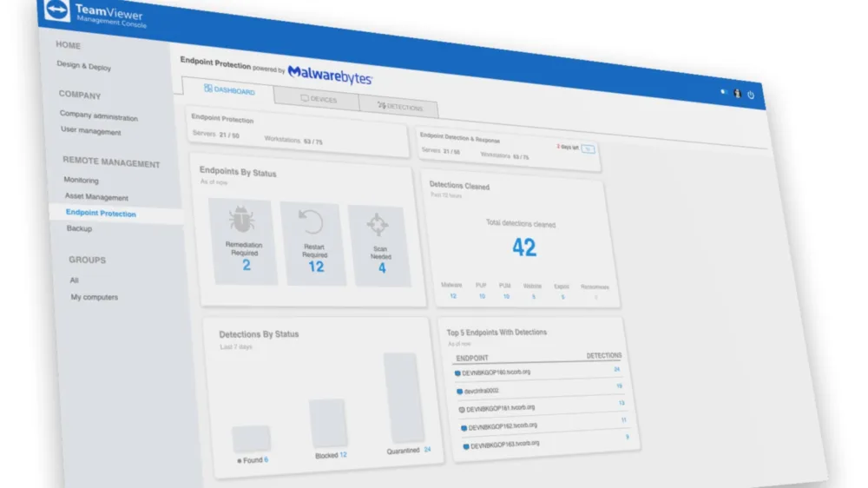Select Endpoint Protection in sidebar
This screenshot has height=488, width=868.
click(101, 214)
